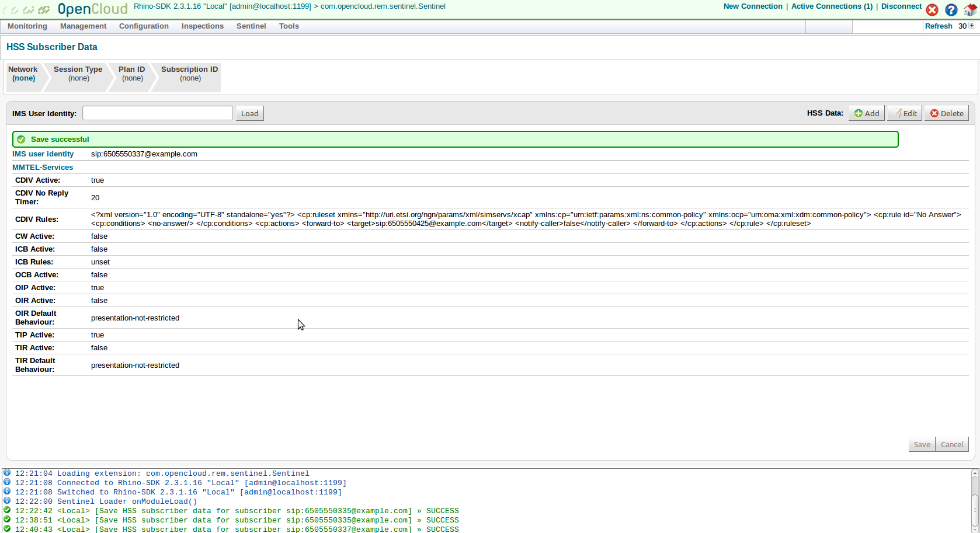The image size is (980, 533).
Task: Edit HSS data with the Edit button
Action: tap(905, 113)
